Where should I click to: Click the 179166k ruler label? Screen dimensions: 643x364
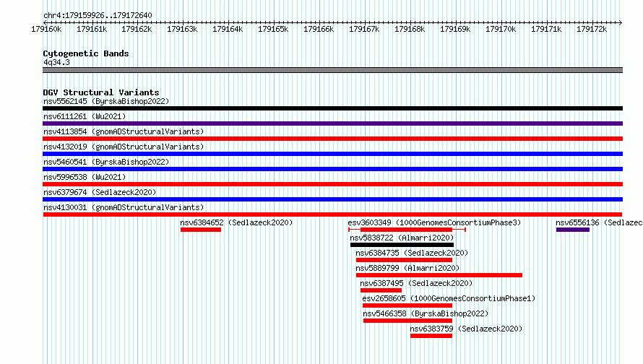(319, 29)
